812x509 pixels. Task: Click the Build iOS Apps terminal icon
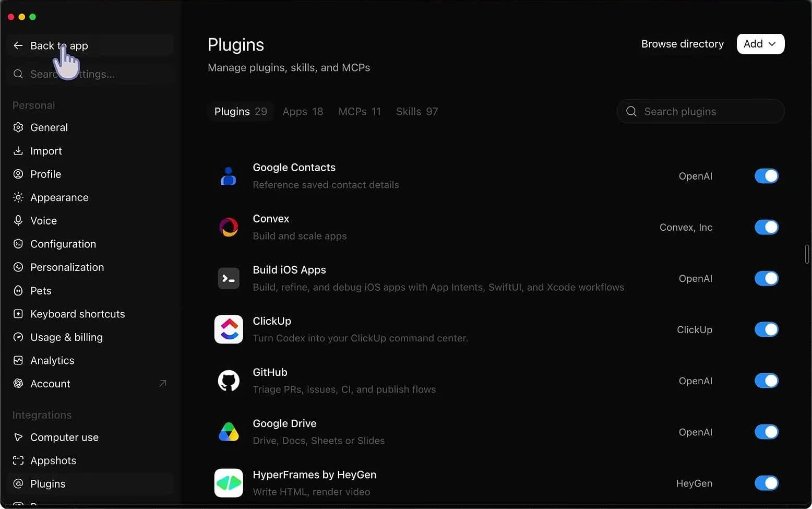229,278
